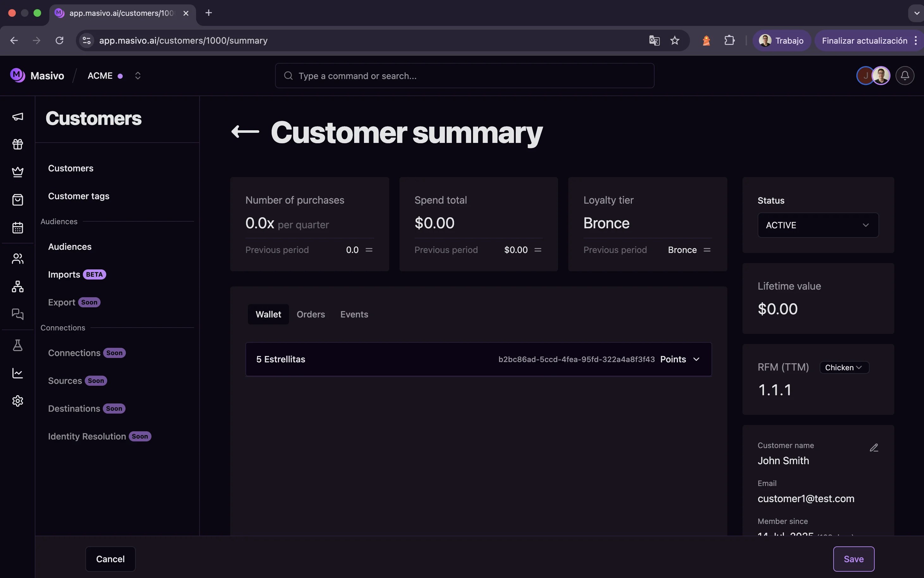Edit customer name with pencil icon
Screen dimensions: 924x578
874,448
